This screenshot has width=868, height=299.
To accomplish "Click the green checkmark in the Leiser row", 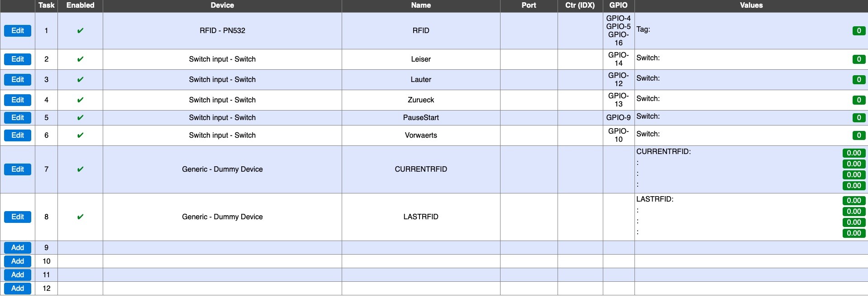I will pos(80,59).
